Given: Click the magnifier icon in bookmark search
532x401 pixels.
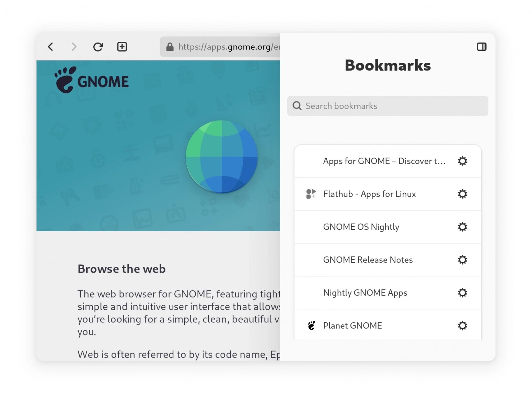Looking at the screenshot, I should (x=297, y=106).
